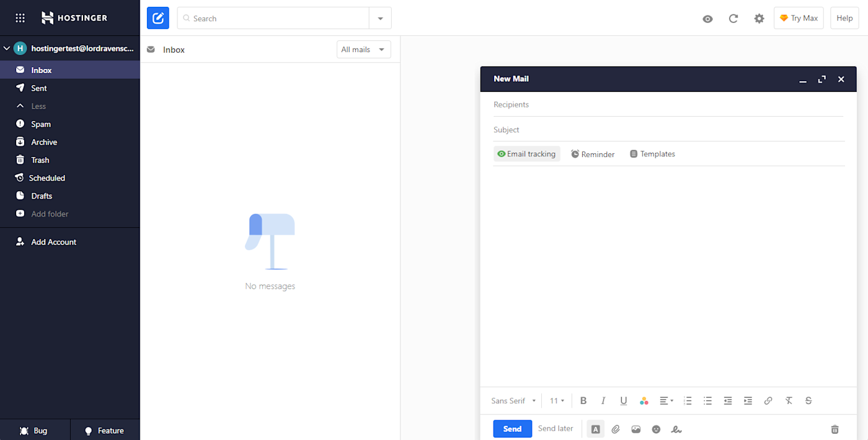Open settings via the gear icon
868x440 pixels.
pyautogui.click(x=759, y=19)
